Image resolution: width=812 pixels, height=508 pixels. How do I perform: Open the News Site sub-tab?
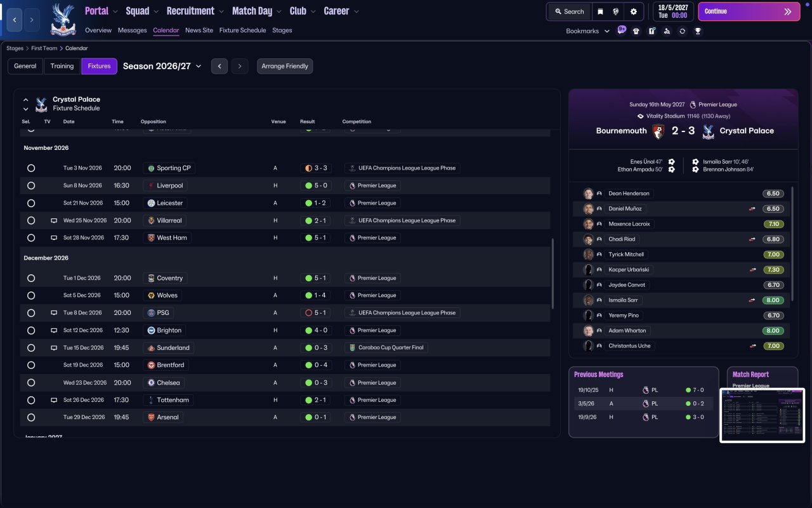(199, 30)
